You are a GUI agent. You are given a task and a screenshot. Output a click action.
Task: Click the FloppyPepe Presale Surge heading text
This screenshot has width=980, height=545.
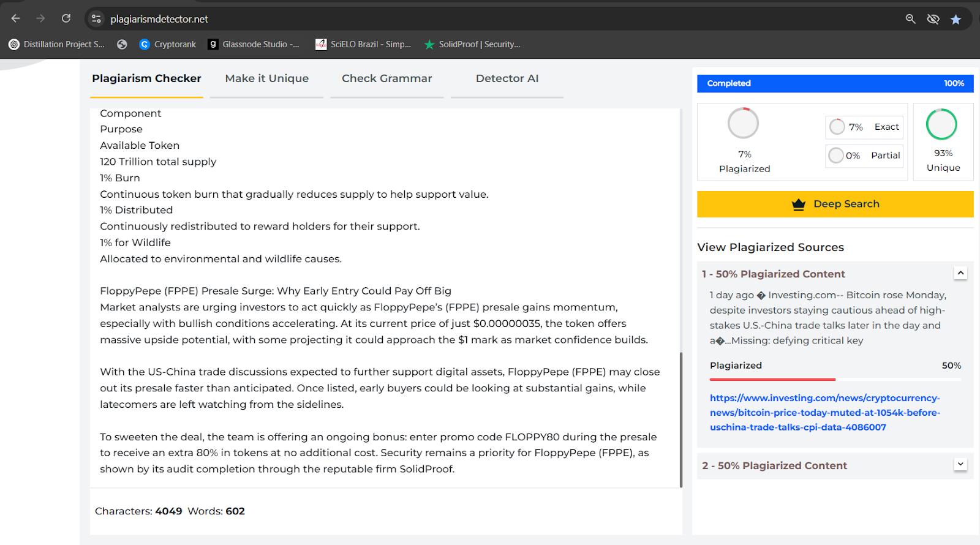pyautogui.click(x=276, y=291)
